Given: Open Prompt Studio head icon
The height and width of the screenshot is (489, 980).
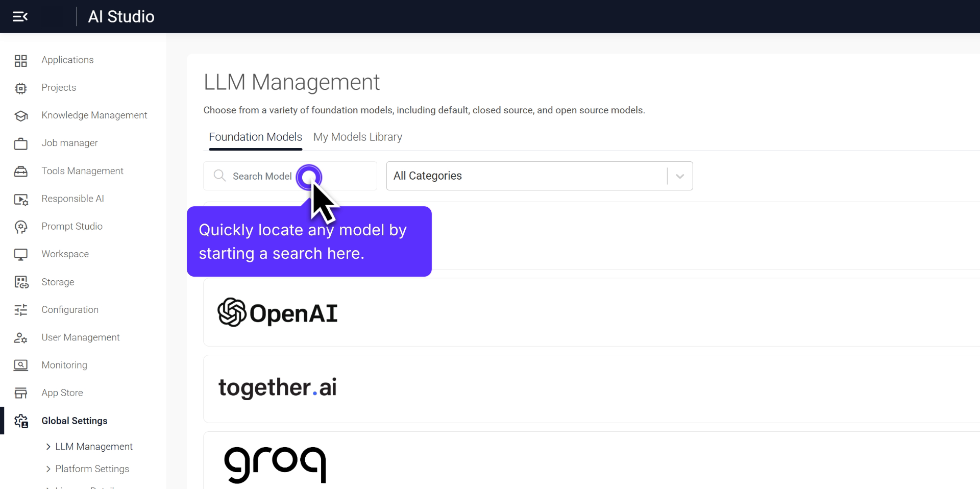Looking at the screenshot, I should pyautogui.click(x=21, y=227).
